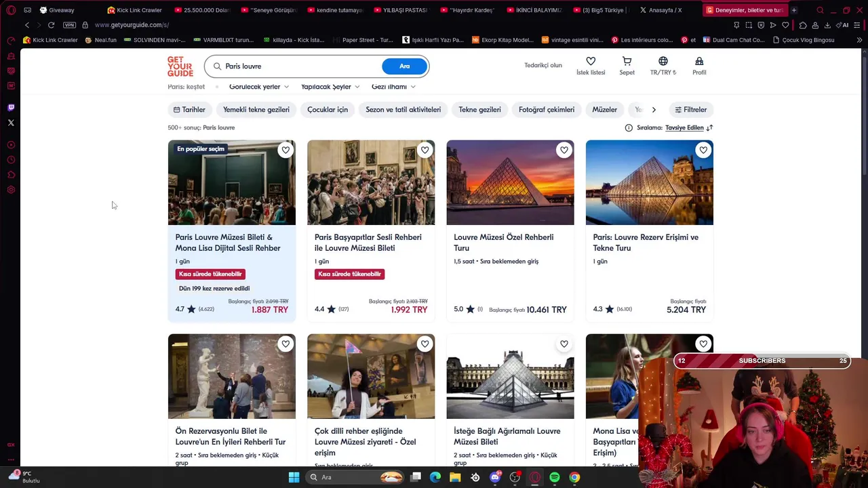Screen dimensions: 868x488
Task: Favorite Çok dilli rehber eşliğinde Louvre card
Action: point(425,344)
